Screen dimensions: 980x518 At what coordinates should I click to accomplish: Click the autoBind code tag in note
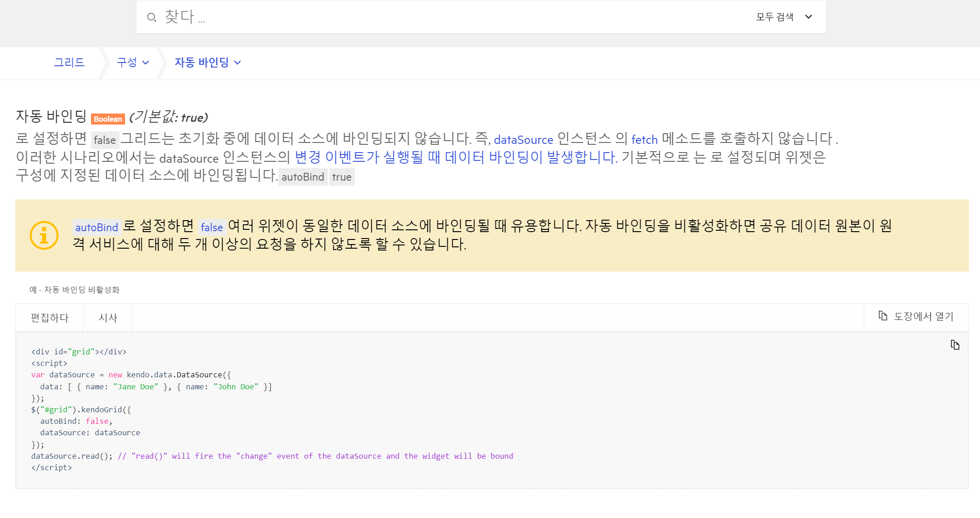click(97, 227)
